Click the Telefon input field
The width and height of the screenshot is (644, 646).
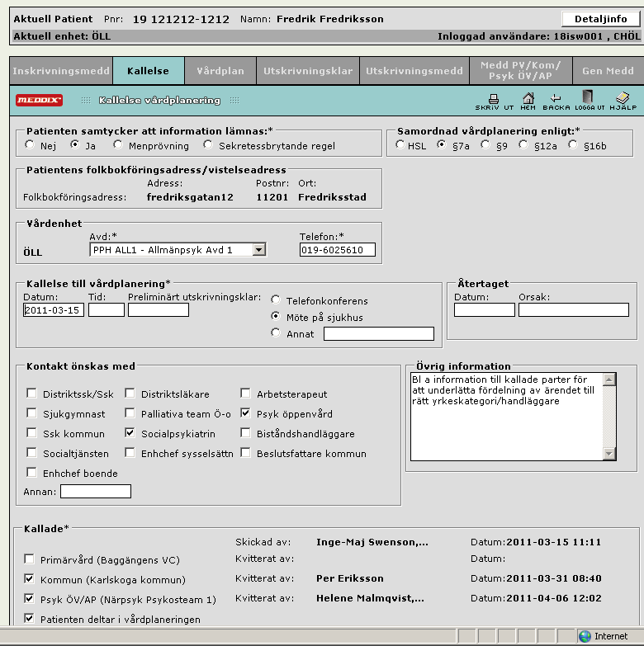[x=338, y=250]
